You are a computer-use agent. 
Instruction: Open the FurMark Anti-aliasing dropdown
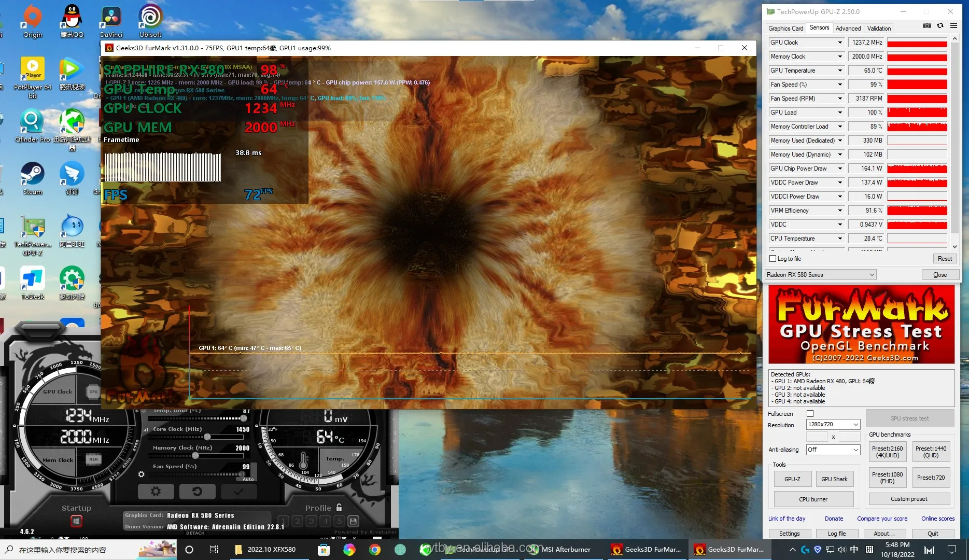(x=833, y=450)
